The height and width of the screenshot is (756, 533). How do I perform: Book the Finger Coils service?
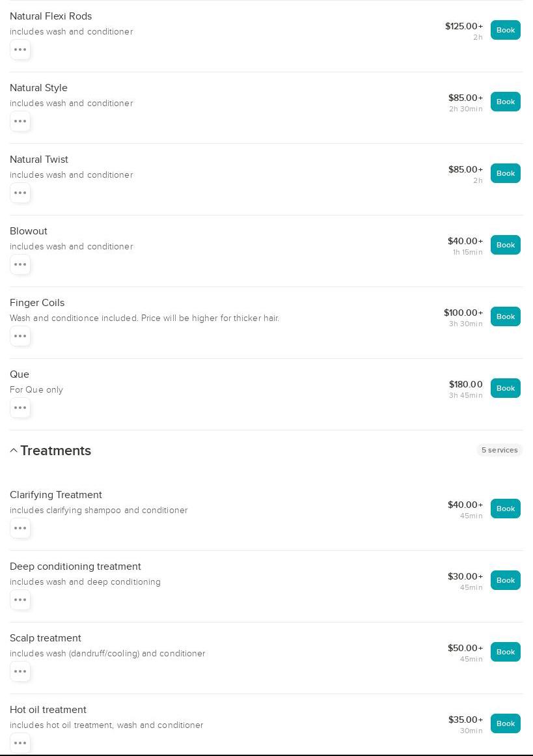pos(505,316)
